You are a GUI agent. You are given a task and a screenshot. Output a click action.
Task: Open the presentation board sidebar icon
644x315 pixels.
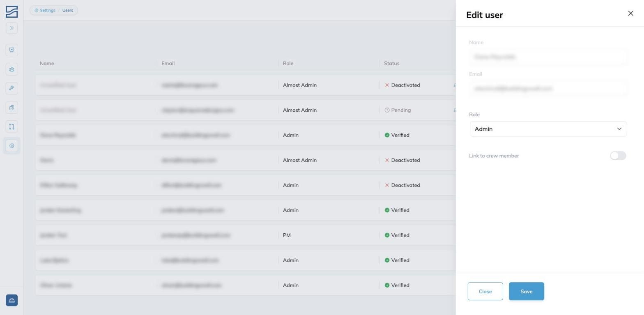11,50
